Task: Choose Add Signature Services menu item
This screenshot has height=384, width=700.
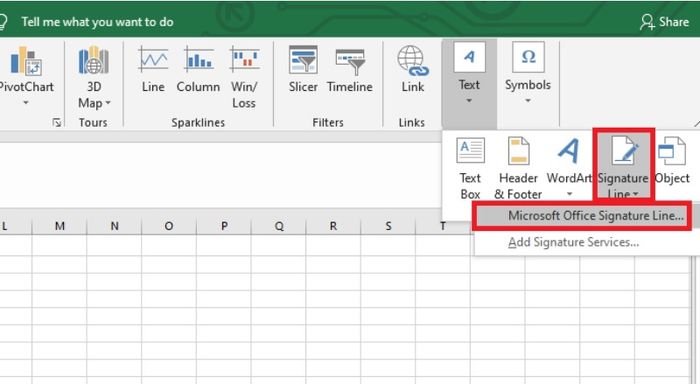Action: tap(574, 242)
